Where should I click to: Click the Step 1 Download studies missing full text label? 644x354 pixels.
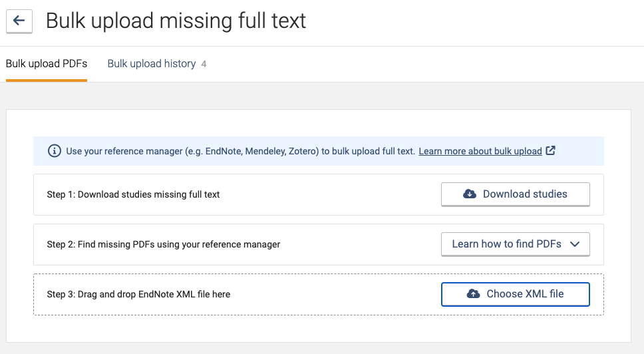pyautogui.click(x=133, y=195)
